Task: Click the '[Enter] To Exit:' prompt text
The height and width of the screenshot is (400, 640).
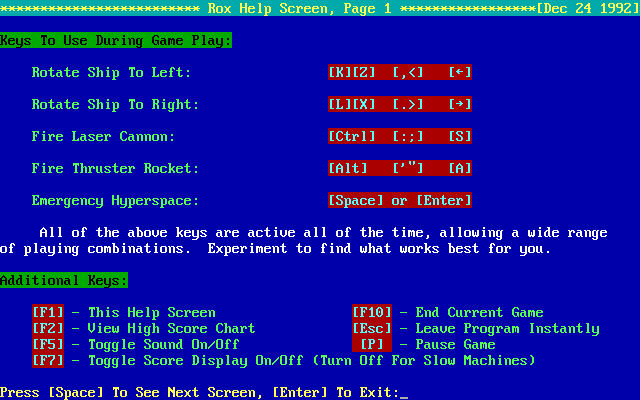Action: 336,392
